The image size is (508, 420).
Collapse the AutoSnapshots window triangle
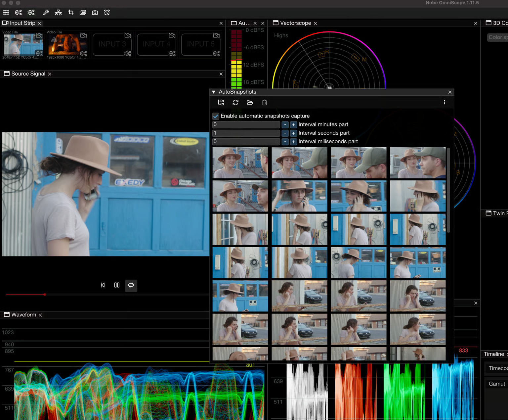click(214, 92)
